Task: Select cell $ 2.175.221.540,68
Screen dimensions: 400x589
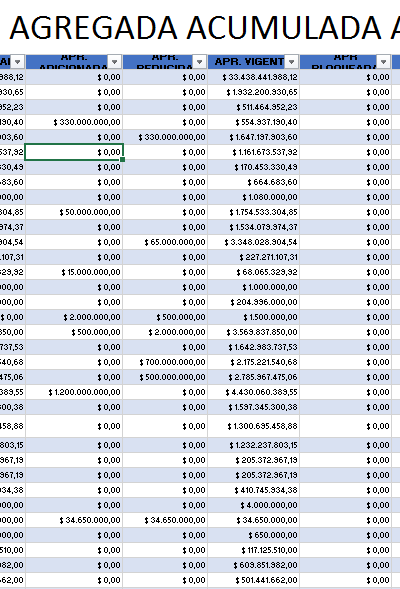Action: pos(254,362)
